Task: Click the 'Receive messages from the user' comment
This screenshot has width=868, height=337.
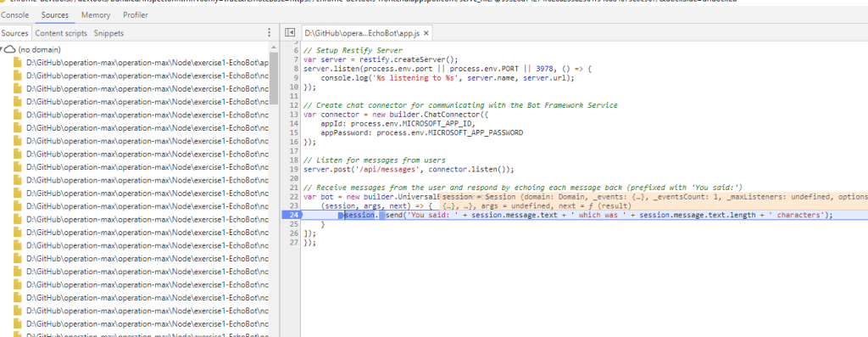Action: [522, 188]
